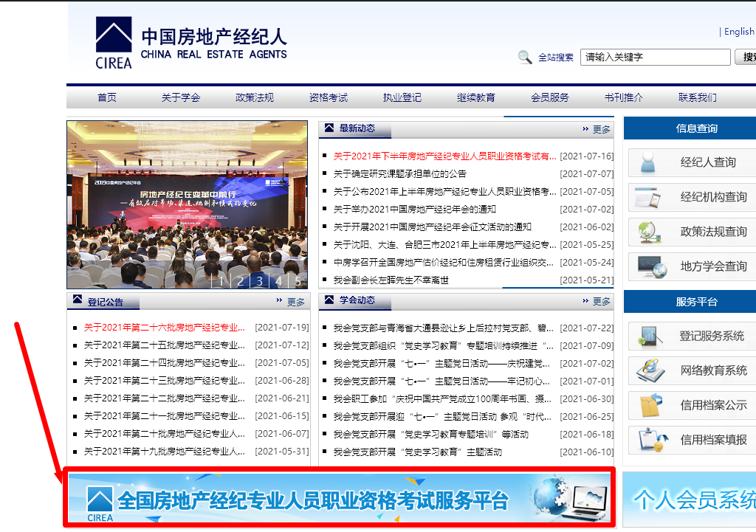
Task: Open 关于举办2021中国房地产经纪年会的通知
Action: point(415,209)
